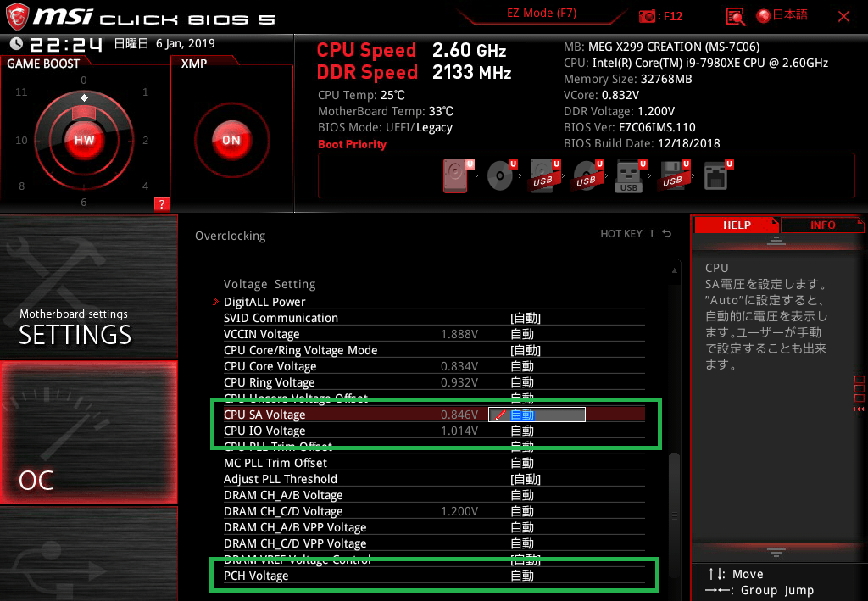The width and height of the screenshot is (868, 601).
Task: Open SVID Communication [自動] dropdown
Action: coord(526,318)
